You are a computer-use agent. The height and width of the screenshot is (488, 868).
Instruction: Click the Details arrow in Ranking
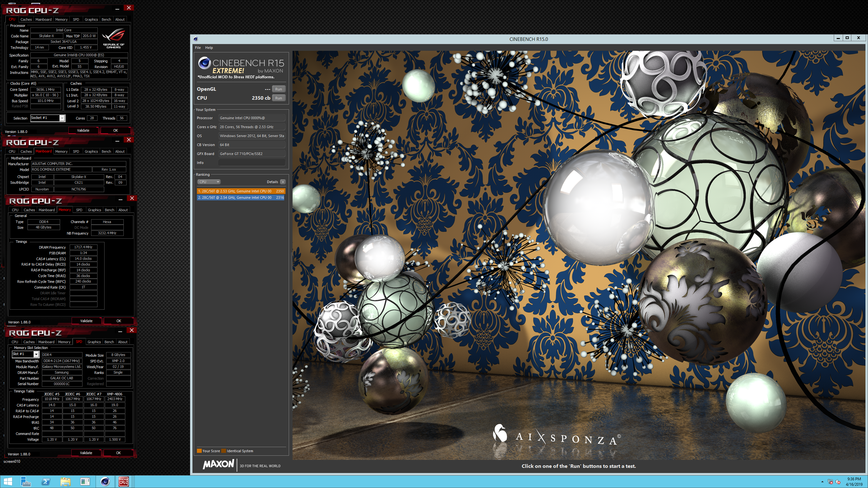tap(283, 182)
